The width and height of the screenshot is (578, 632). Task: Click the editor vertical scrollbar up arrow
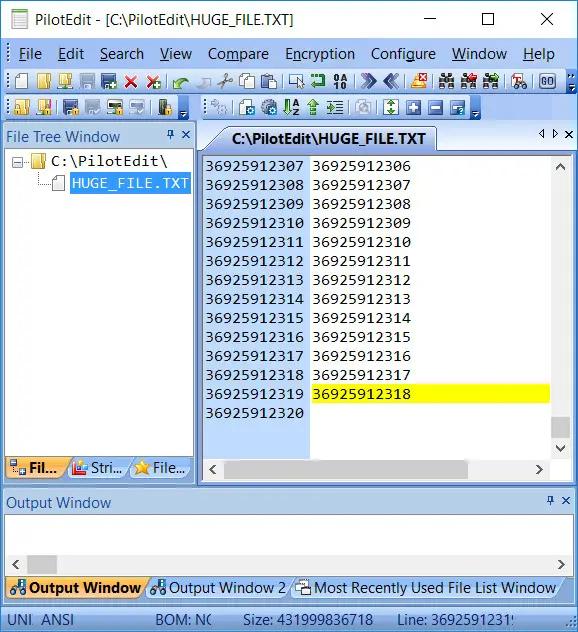(x=560, y=167)
